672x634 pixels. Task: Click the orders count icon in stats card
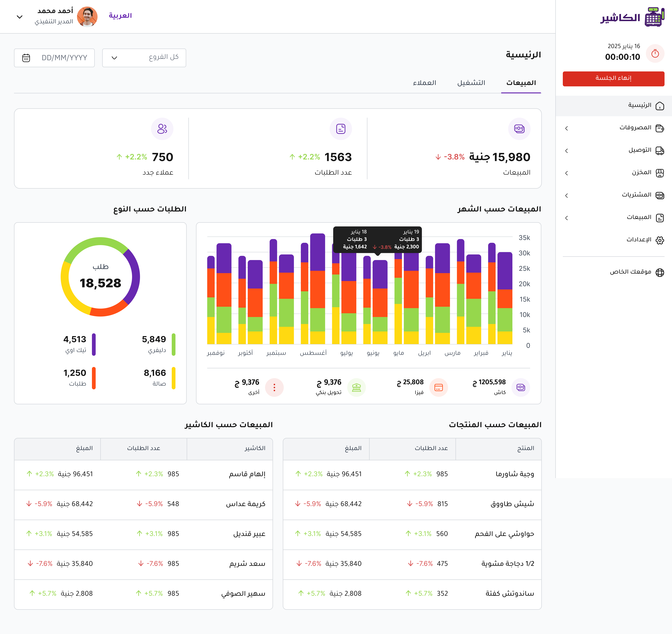[x=341, y=129]
